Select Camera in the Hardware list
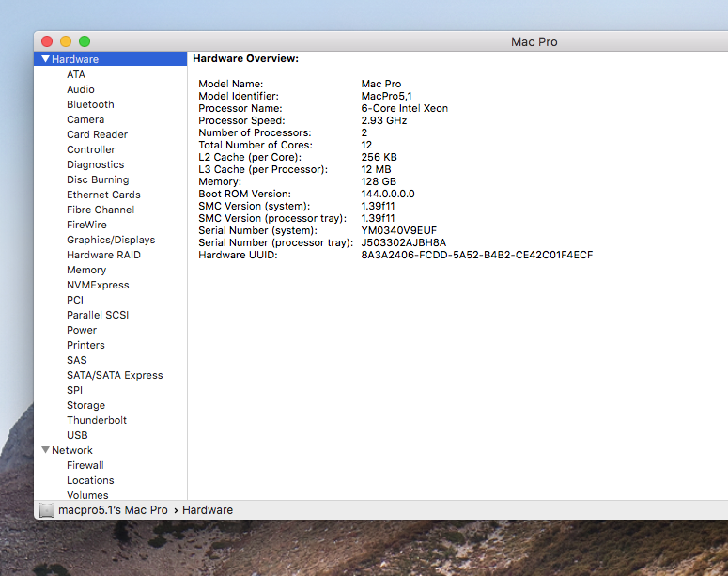 [x=85, y=119]
